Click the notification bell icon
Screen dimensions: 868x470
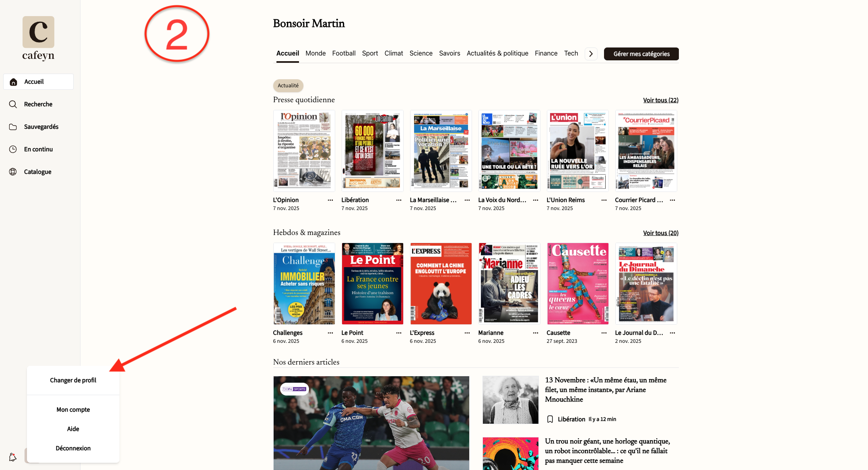coord(13,457)
